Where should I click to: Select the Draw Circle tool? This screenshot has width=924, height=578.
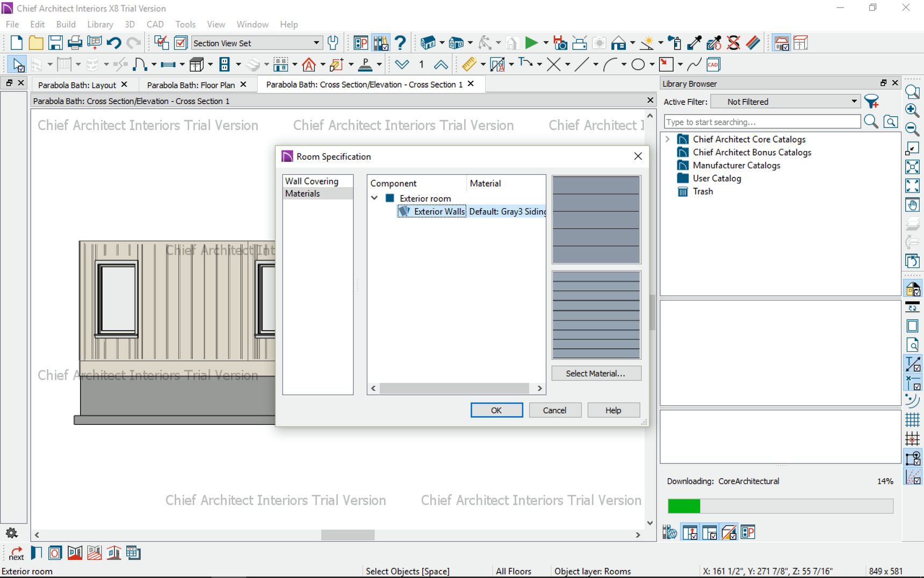(638, 65)
